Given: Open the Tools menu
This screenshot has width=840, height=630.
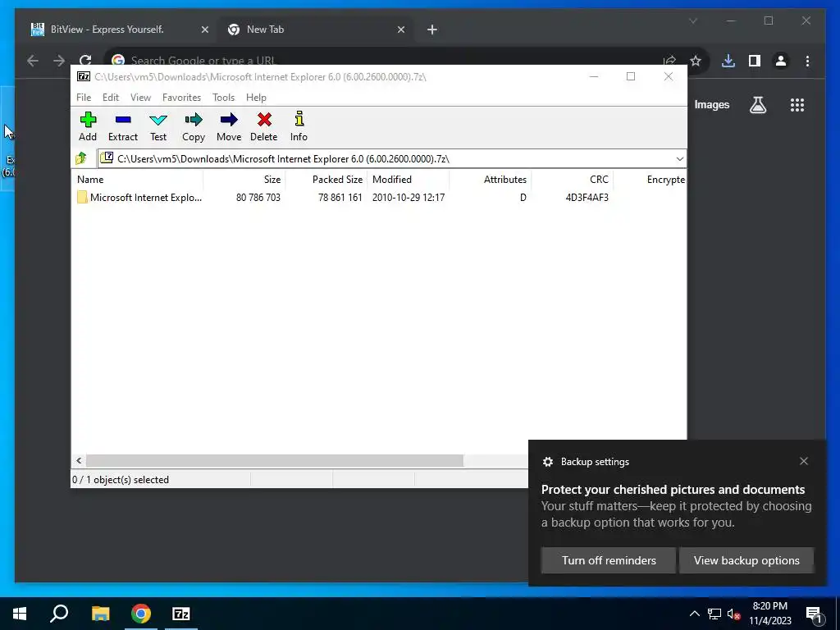Looking at the screenshot, I should pyautogui.click(x=223, y=97).
